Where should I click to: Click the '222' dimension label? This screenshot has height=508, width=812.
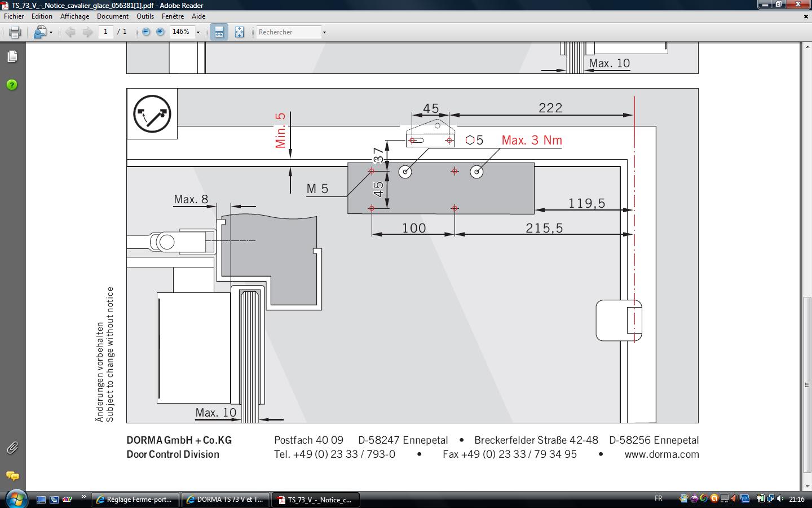pos(550,108)
